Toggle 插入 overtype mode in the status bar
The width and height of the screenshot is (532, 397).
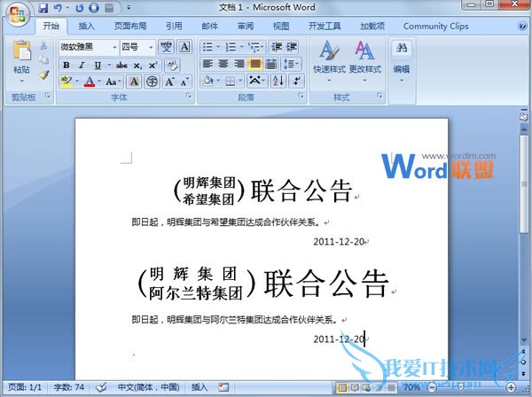tap(199, 387)
